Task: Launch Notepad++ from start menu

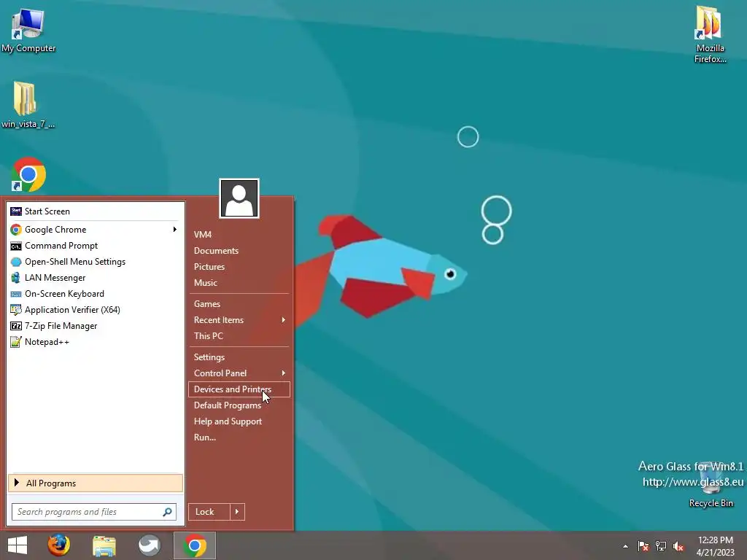Action: pyautogui.click(x=96, y=342)
